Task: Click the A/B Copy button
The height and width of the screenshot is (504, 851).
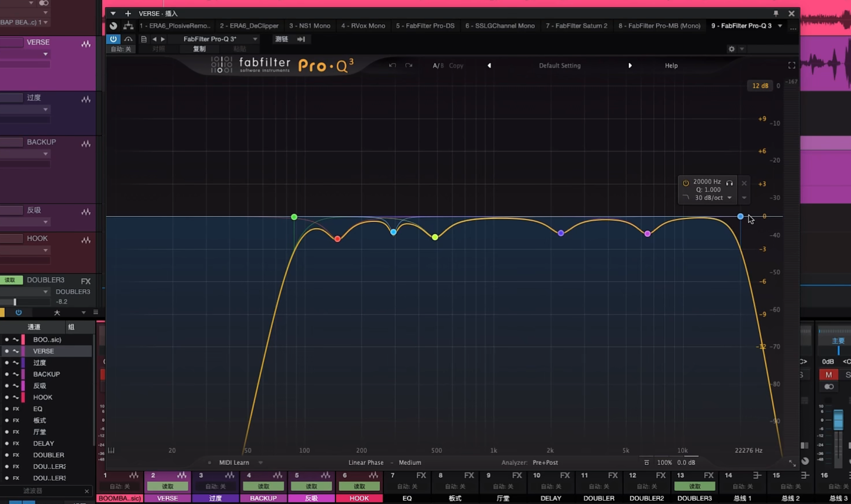Action: pos(456,65)
